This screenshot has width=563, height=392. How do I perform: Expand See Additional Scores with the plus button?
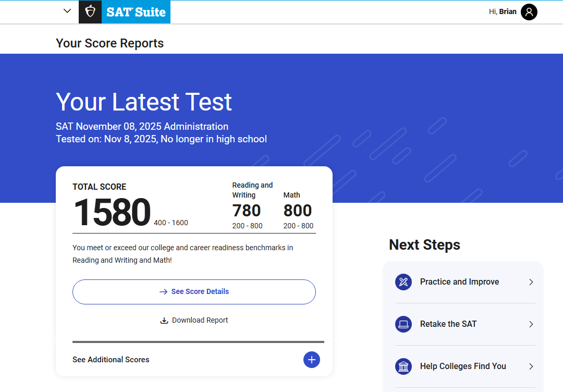pyautogui.click(x=312, y=360)
